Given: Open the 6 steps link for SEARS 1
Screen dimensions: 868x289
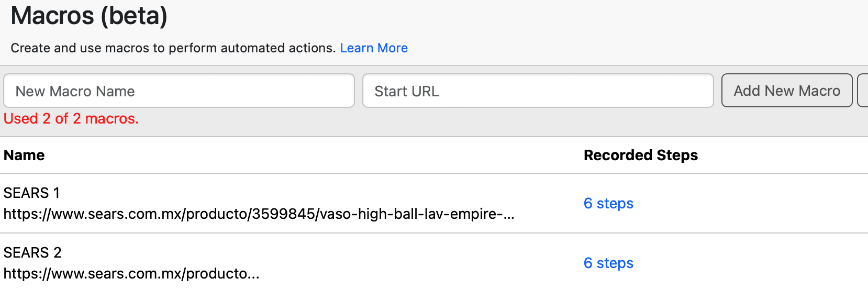Looking at the screenshot, I should [608, 203].
